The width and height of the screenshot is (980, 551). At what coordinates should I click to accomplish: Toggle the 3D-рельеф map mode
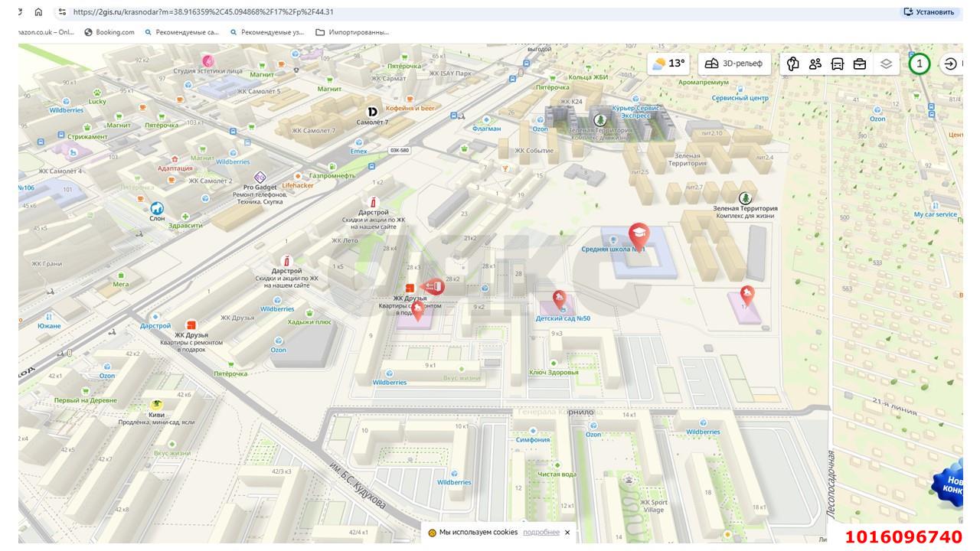[x=734, y=64]
